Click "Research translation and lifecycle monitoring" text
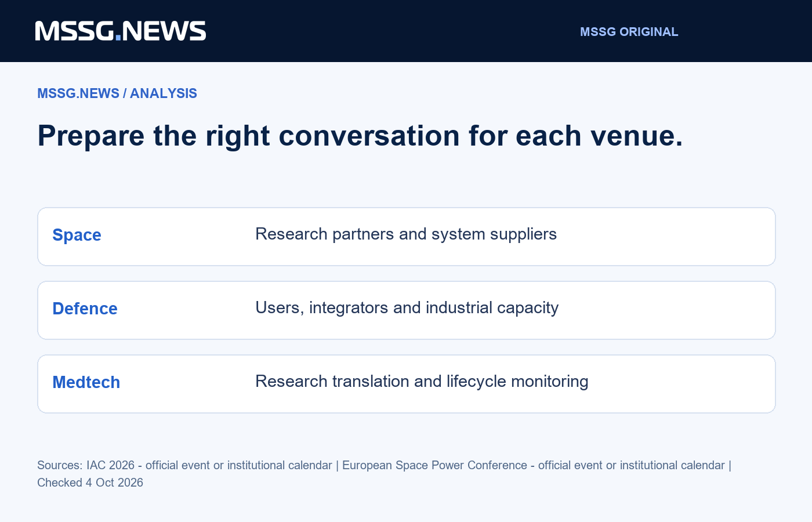 tap(422, 381)
